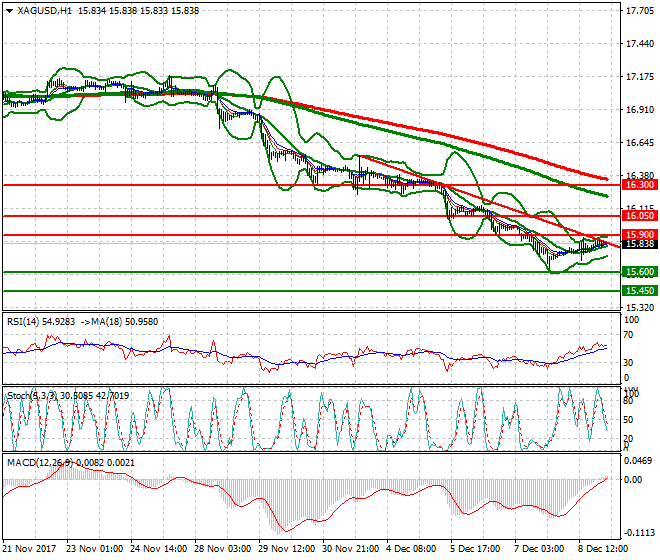Viewport: 660px width, 560px height.
Task: Click the 16.910 price scale value
Action: click(x=640, y=110)
